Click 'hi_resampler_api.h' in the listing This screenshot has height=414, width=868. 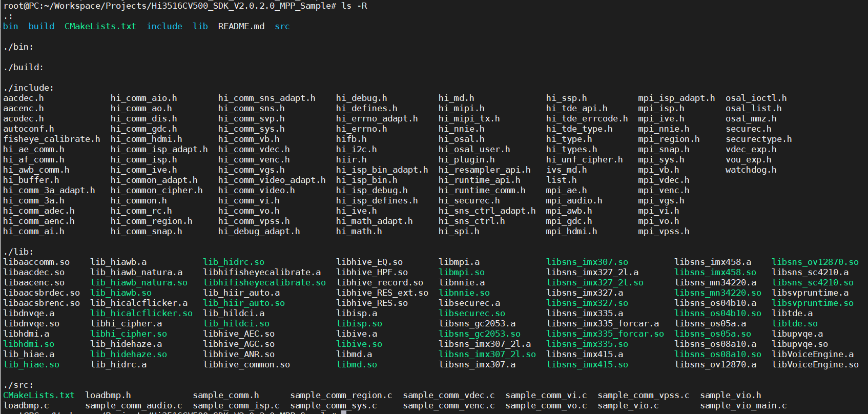(x=485, y=170)
